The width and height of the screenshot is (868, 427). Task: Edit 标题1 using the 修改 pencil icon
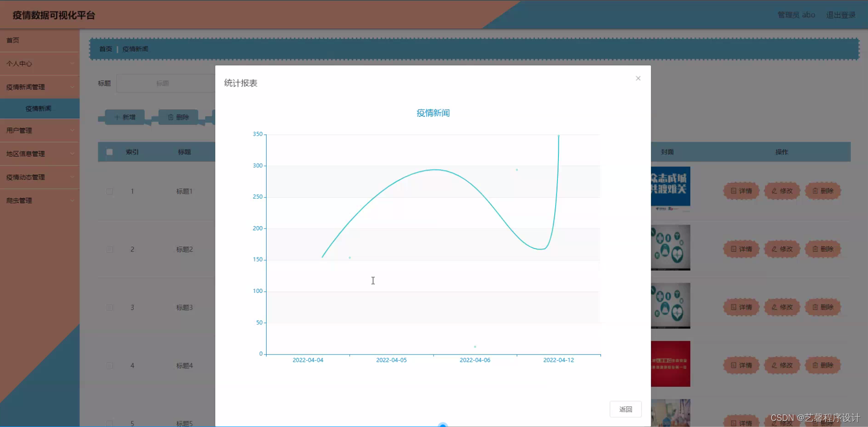[781, 191]
